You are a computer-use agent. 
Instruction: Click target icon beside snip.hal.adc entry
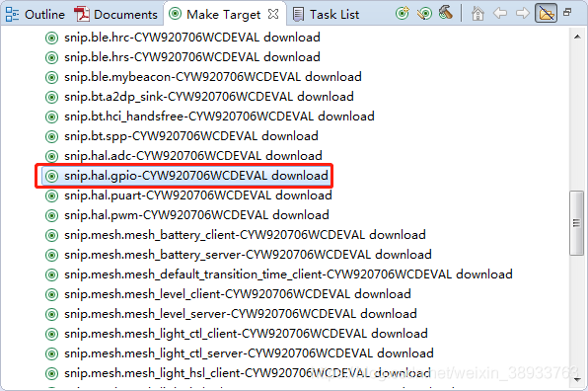51,156
